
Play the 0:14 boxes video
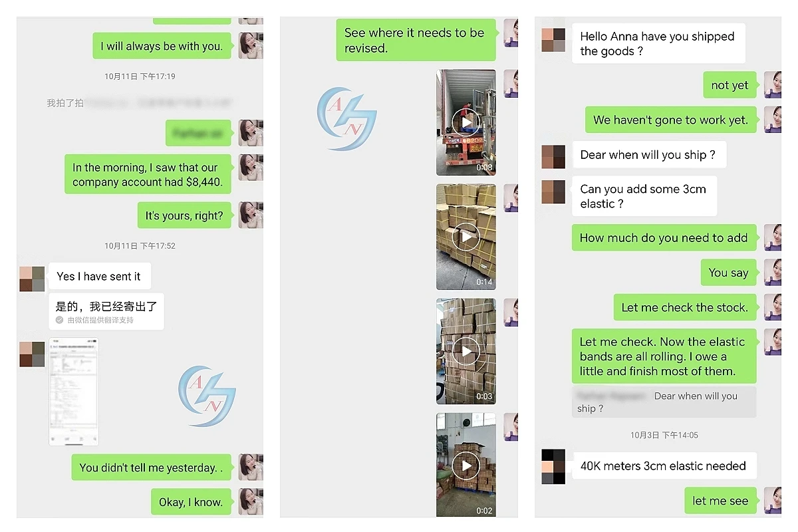coord(465,237)
